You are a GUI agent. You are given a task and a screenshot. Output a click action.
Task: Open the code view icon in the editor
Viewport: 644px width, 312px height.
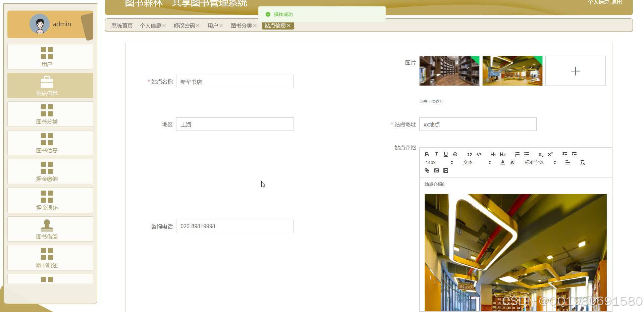(479, 154)
